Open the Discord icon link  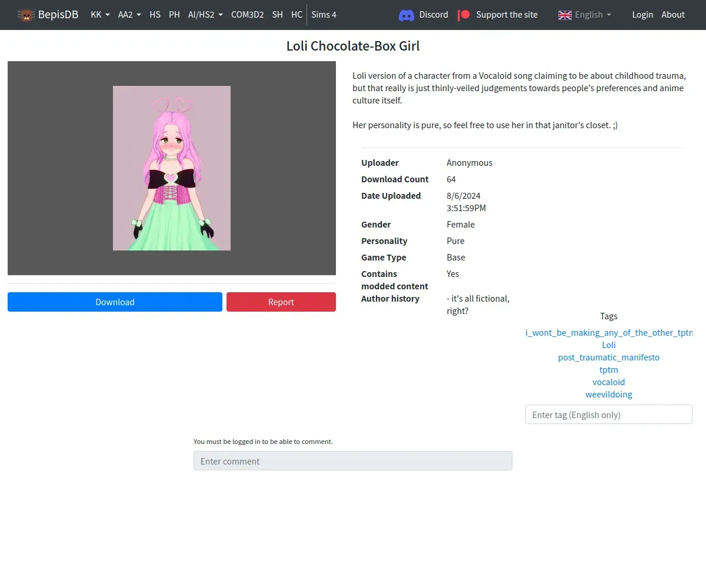point(406,15)
